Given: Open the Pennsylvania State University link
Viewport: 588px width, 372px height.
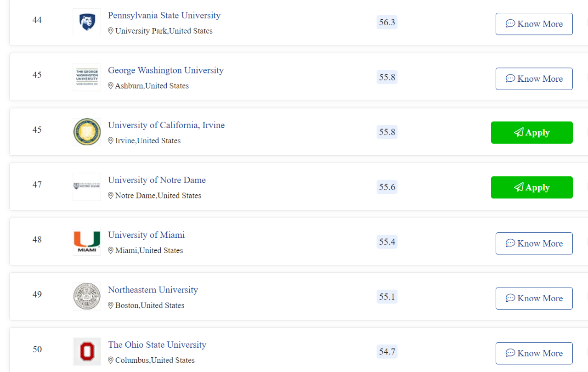Looking at the screenshot, I should tap(164, 15).
